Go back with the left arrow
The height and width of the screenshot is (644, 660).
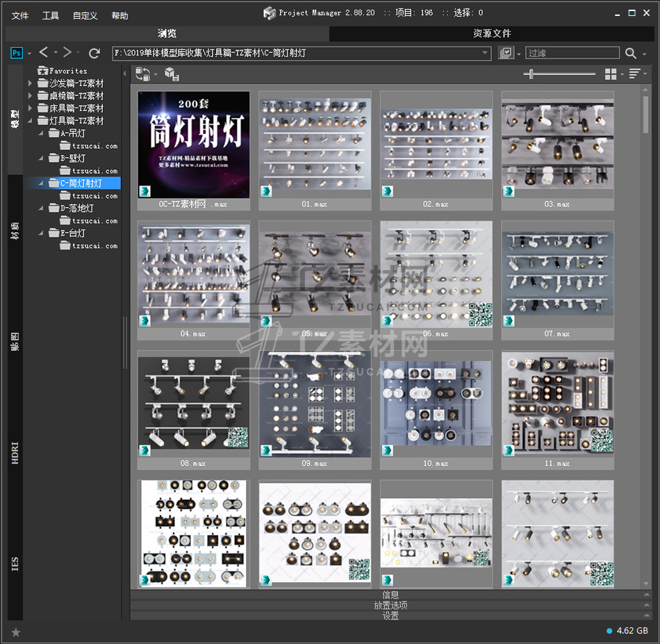(44, 53)
